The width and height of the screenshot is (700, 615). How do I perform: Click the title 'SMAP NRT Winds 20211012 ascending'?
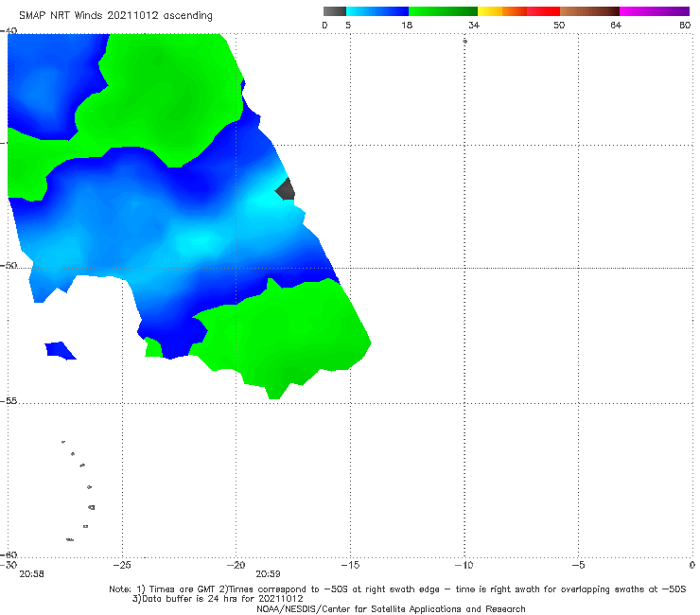pos(115,15)
